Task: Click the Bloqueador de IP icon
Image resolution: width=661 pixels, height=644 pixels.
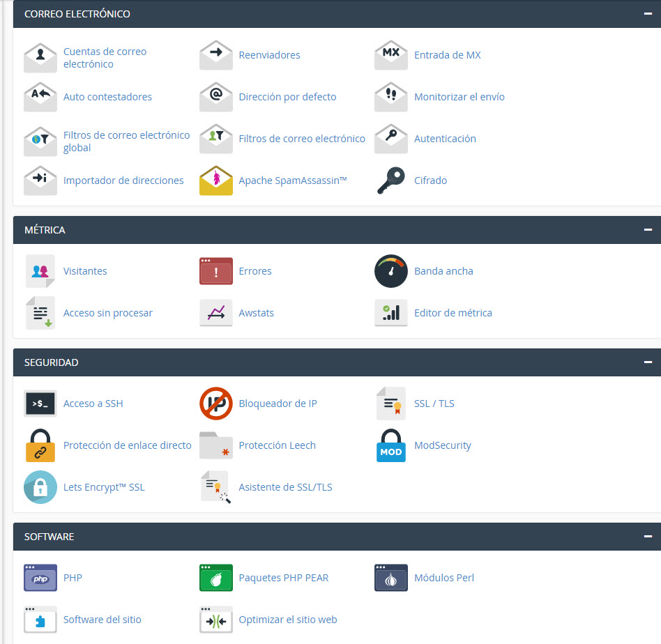Action: 216,404
